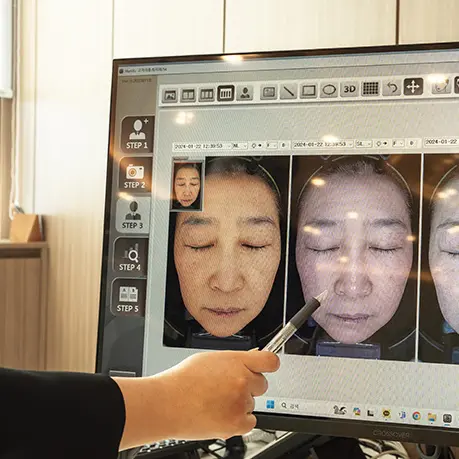Screen dimensions: 459x459
Task: Expand first panel's image mode dropdown
Action: point(240,146)
